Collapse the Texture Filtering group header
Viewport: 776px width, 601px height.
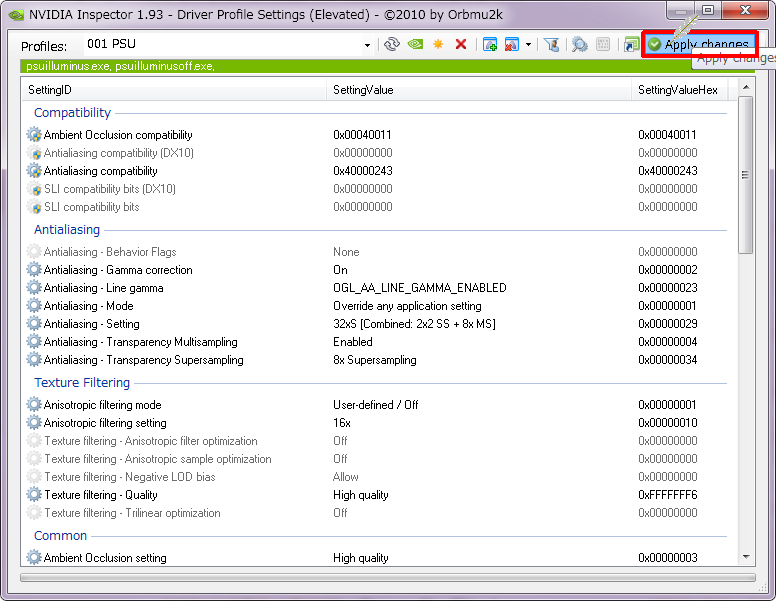coord(82,383)
